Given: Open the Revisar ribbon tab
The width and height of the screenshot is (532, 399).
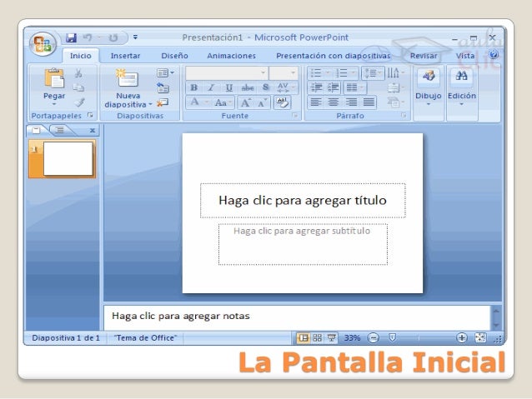Looking at the screenshot, I should (x=424, y=56).
